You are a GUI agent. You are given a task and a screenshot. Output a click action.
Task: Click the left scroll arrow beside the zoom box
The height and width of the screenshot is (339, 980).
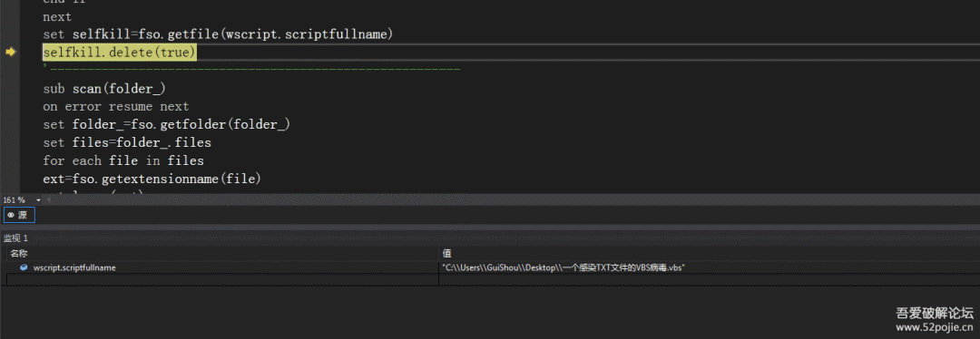(50, 199)
